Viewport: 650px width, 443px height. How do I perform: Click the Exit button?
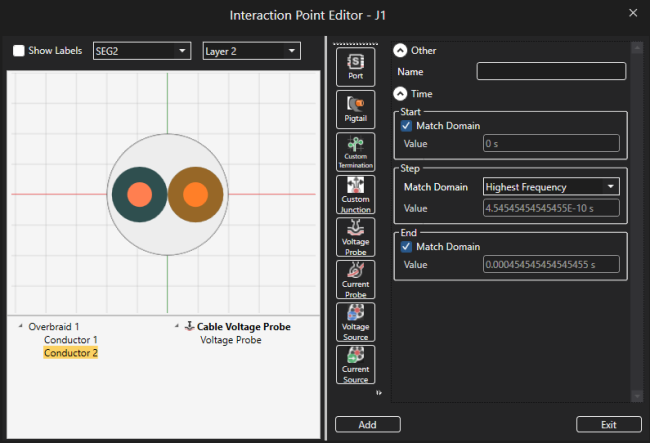pyautogui.click(x=609, y=424)
